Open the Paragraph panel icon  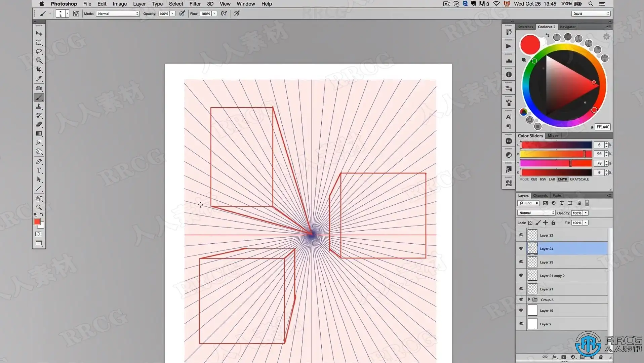point(509,127)
